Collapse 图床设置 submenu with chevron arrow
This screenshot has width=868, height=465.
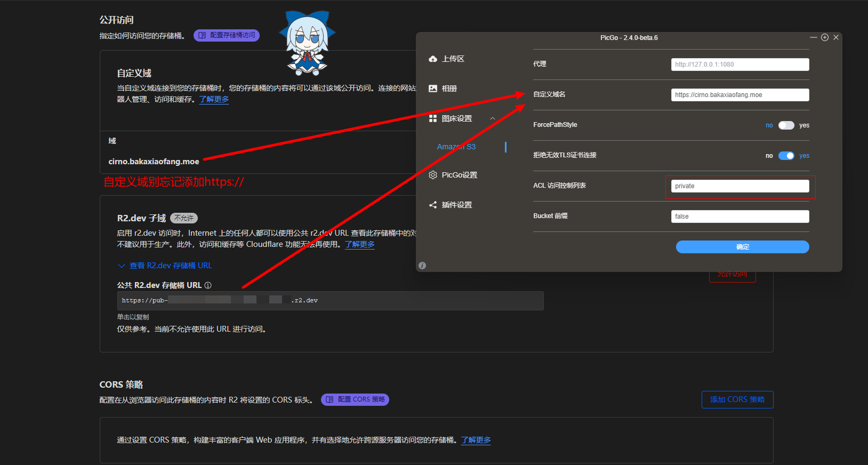point(493,118)
